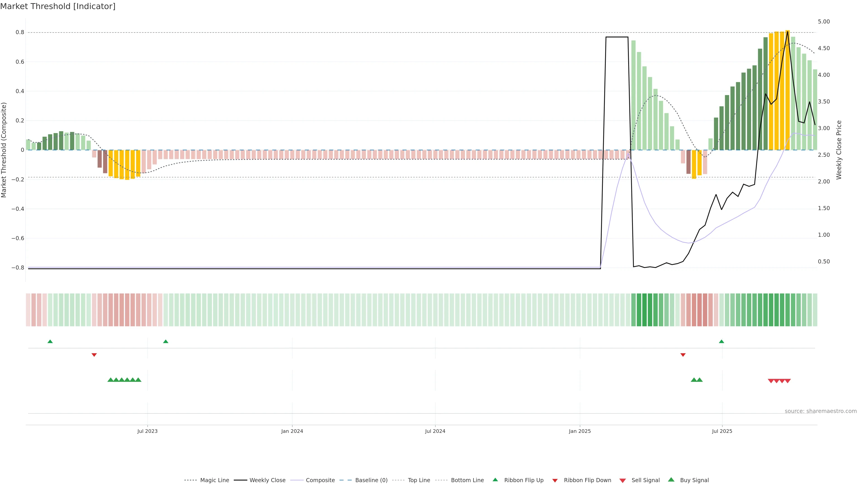Click the Jul 2024 axis label

[435, 431]
